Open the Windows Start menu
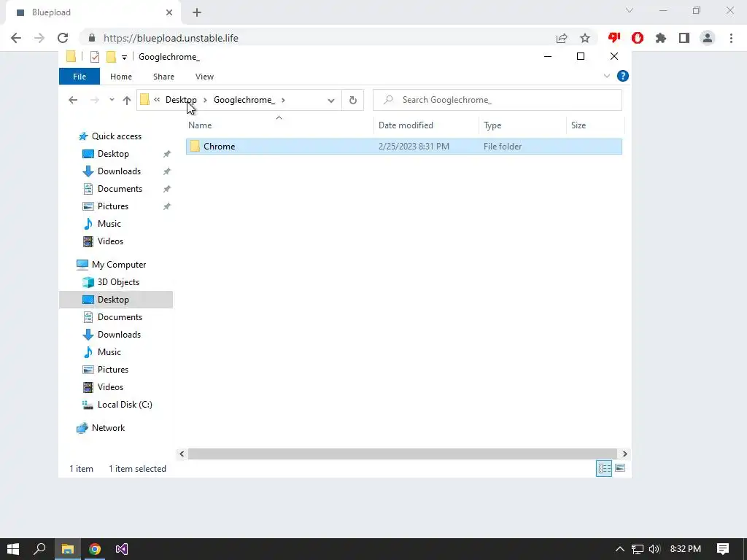The height and width of the screenshot is (560, 747). (13, 549)
